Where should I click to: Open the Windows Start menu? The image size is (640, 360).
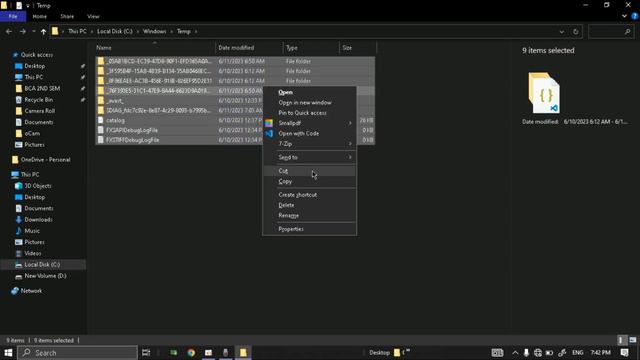pyautogui.click(x=8, y=353)
